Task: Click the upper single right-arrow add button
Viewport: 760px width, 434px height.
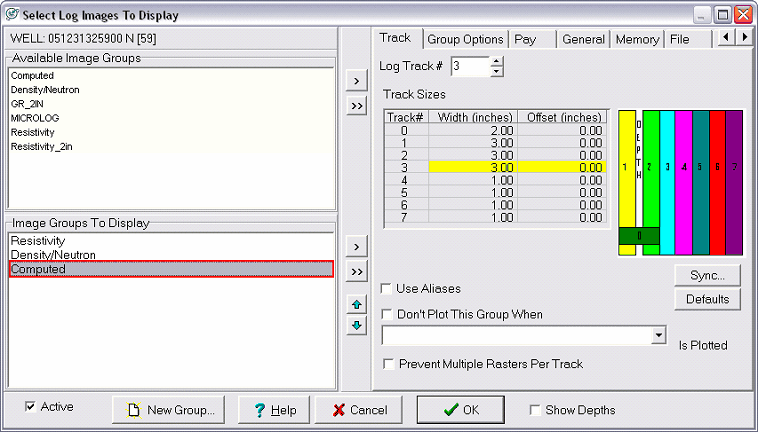Action: [x=357, y=80]
